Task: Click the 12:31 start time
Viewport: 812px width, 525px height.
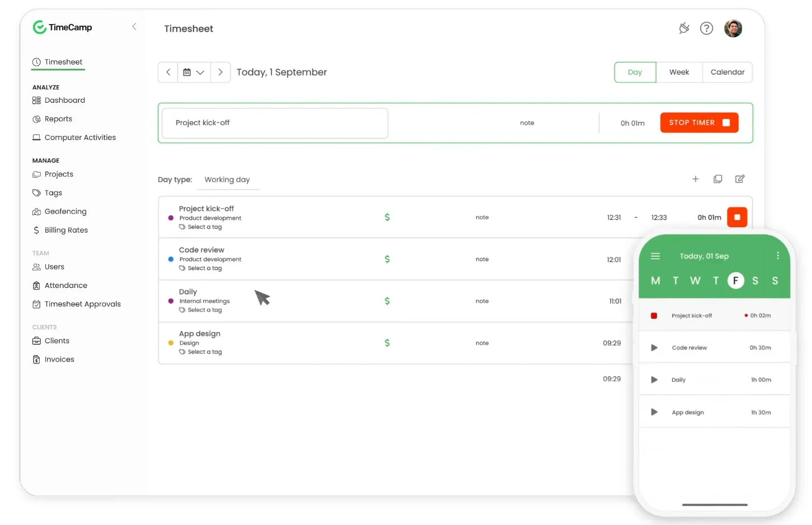Action: (x=614, y=217)
